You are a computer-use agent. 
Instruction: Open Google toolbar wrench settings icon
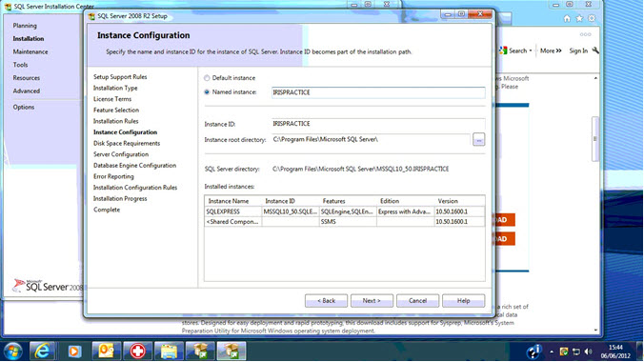[595, 50]
